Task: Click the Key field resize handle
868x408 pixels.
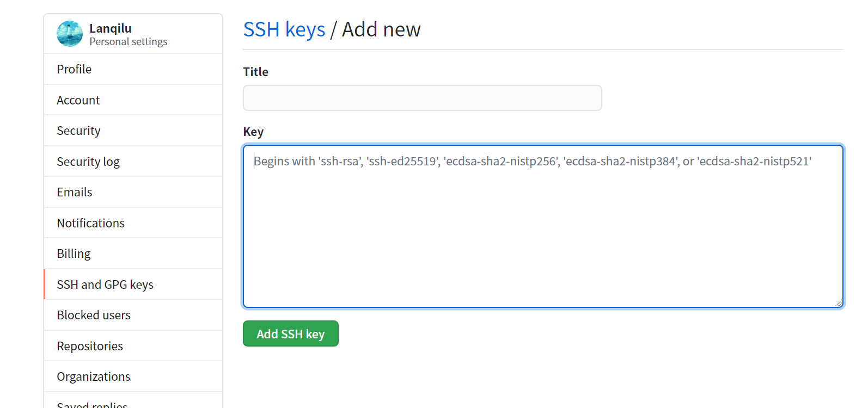Action: click(839, 302)
